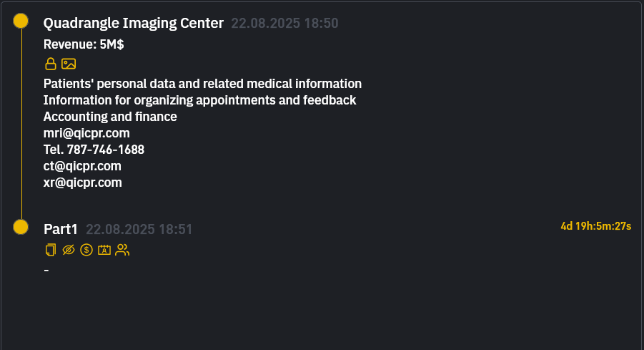Click the dollar coin icon under Part1
Viewport: 644px width, 350px height.
[86, 250]
